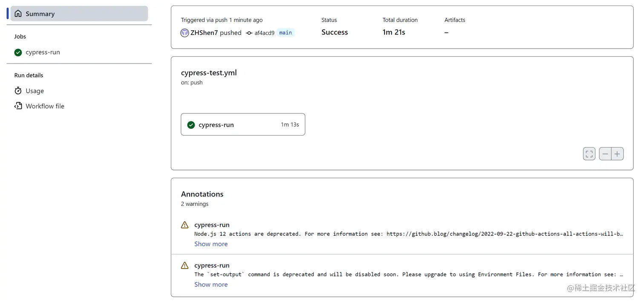Click the ZHShen7 user avatar
This screenshot has height=301, width=644.
184,33
